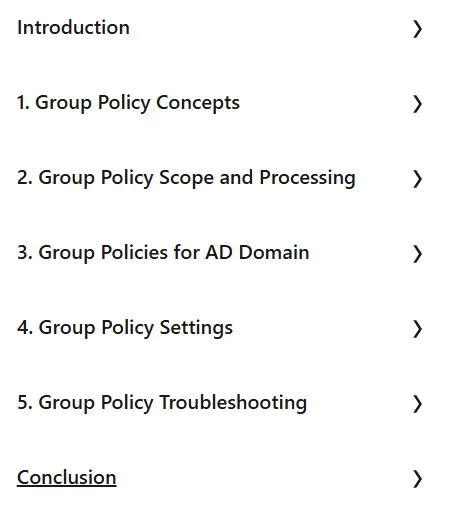
Task: Click the word Settings in chapter four
Action: (196, 328)
